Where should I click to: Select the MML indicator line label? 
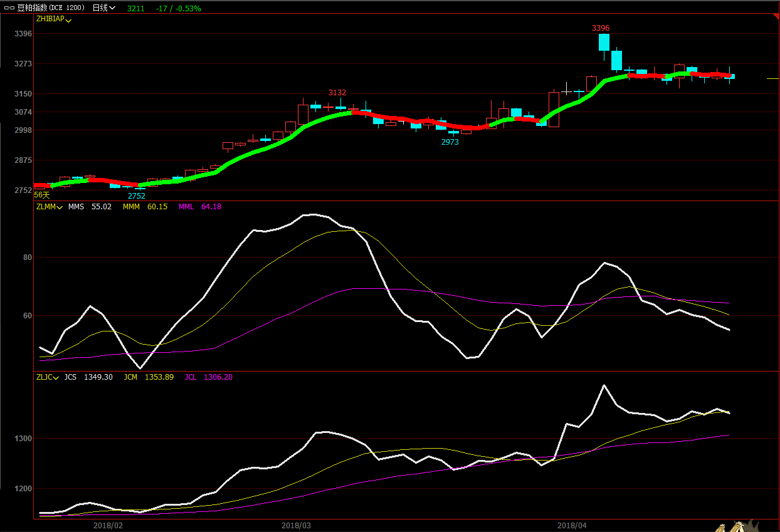coord(186,207)
